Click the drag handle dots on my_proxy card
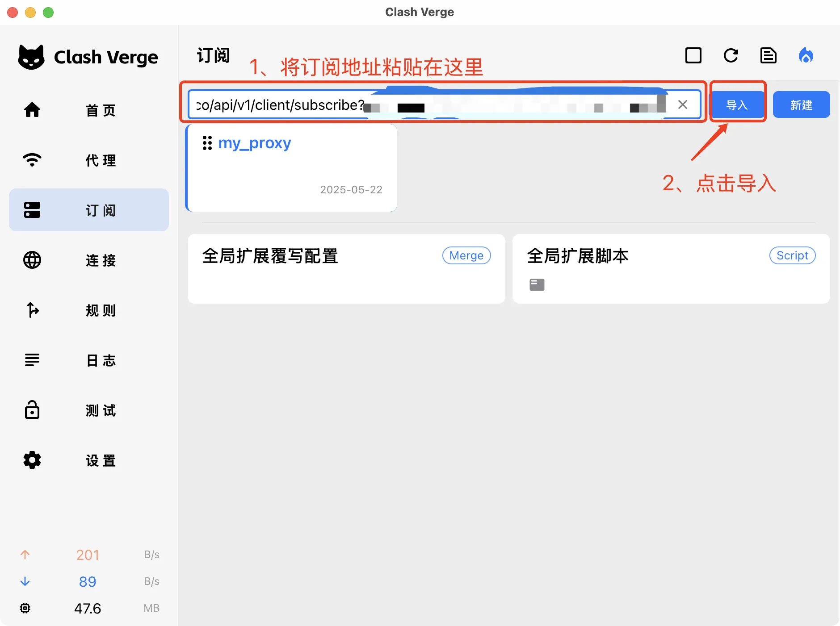Image resolution: width=840 pixels, height=626 pixels. point(207,142)
